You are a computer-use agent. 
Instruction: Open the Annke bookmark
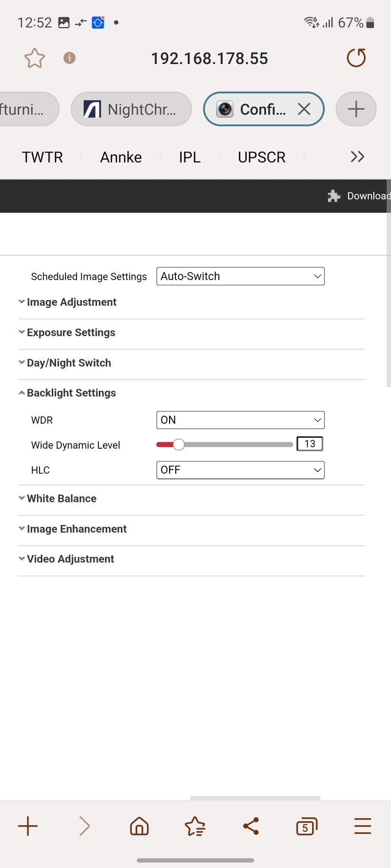pos(120,157)
